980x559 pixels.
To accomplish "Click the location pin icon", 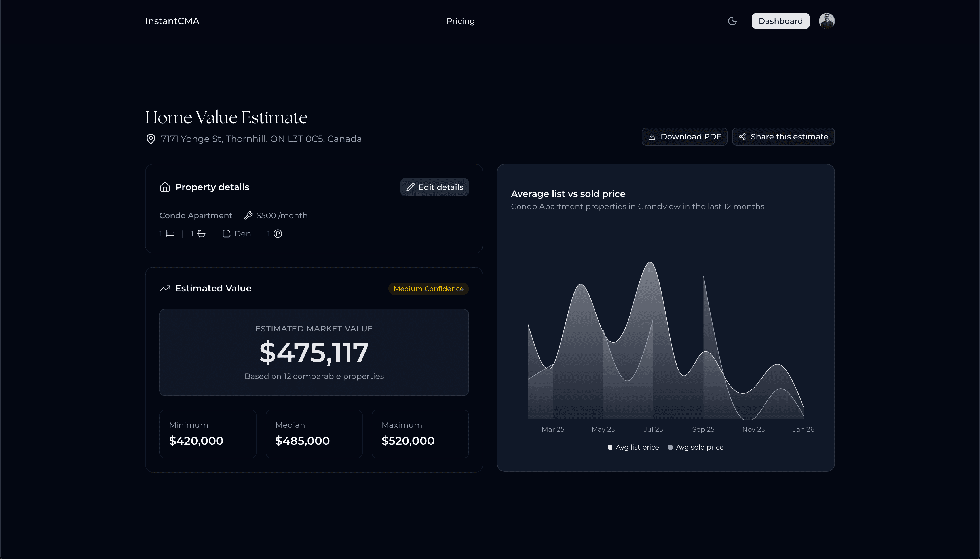I will (151, 139).
